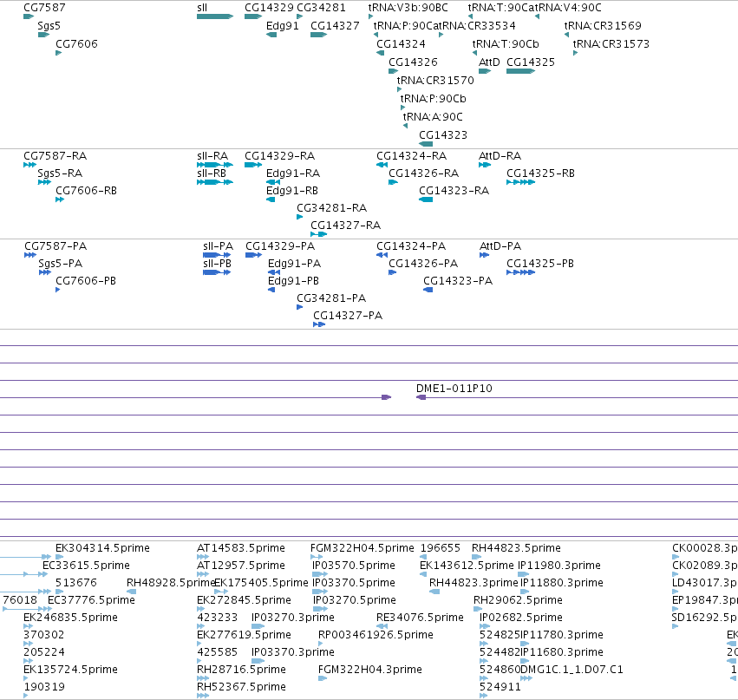Select the CG14326-RA transcript label

coord(423,173)
